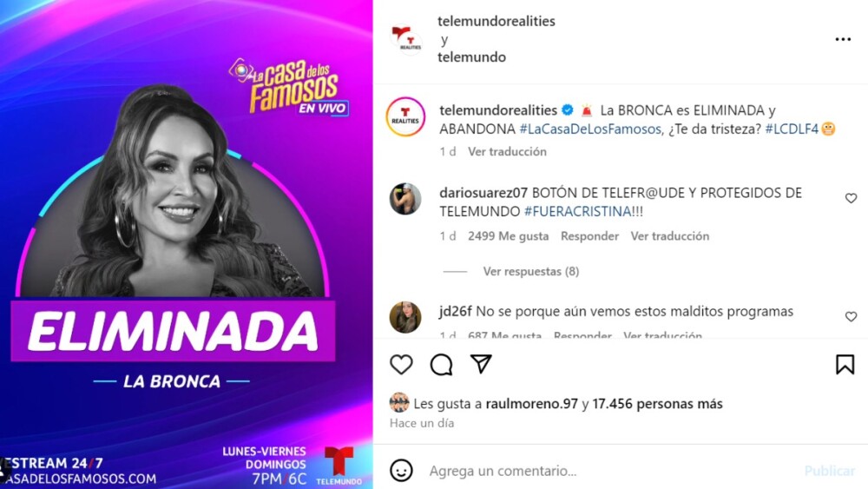View 17.456 personas más likes list

[657, 404]
